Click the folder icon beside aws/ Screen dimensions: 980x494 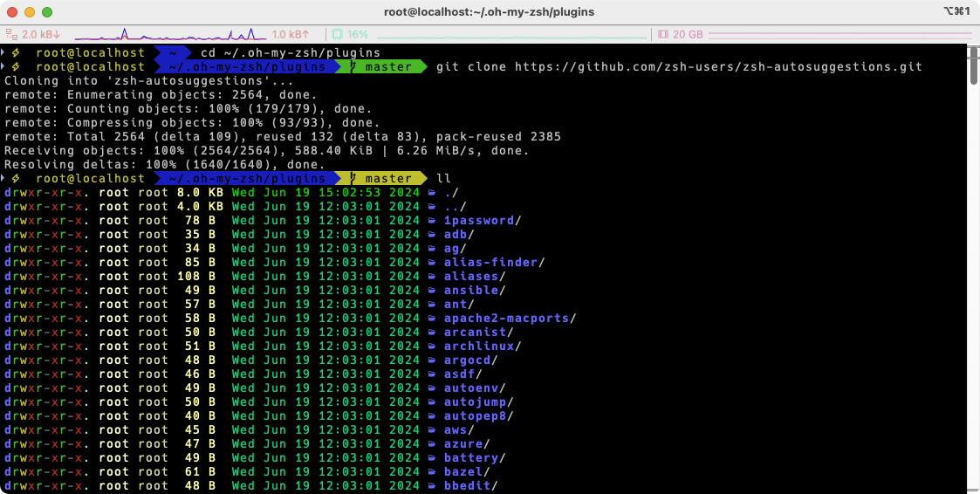[432, 429]
